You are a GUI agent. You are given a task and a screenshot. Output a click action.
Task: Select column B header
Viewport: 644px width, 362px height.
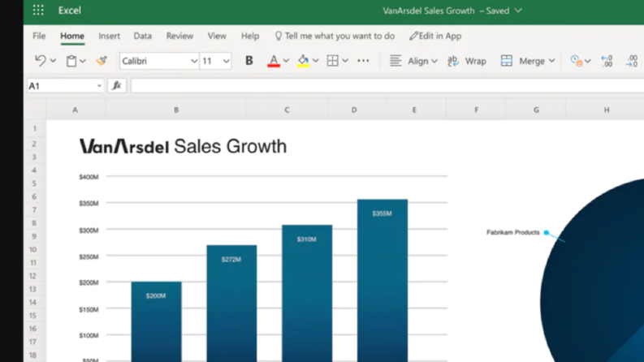click(176, 110)
